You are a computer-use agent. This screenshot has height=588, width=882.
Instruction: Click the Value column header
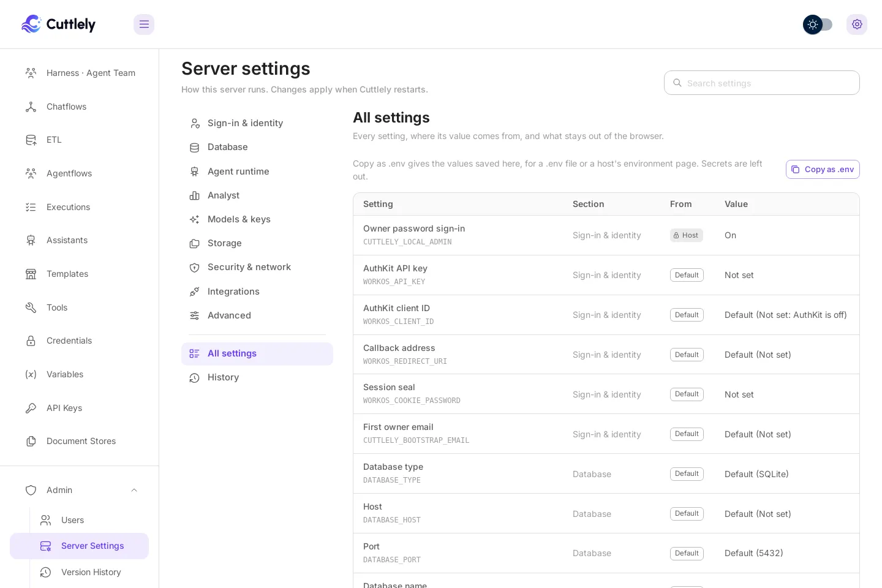coord(736,204)
